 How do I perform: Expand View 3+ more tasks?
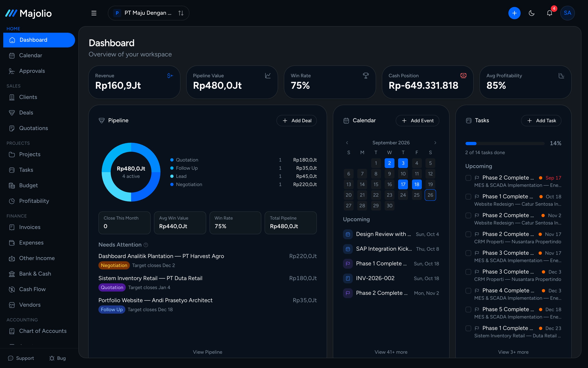coord(513,352)
